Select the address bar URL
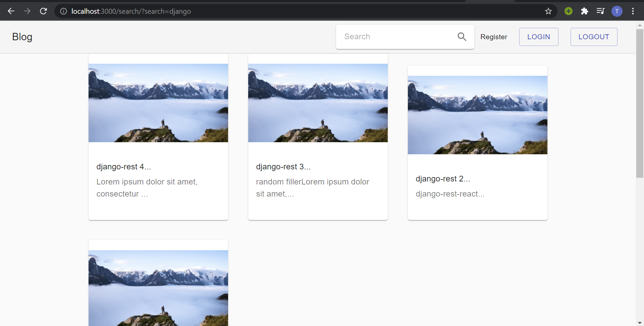 130,11
